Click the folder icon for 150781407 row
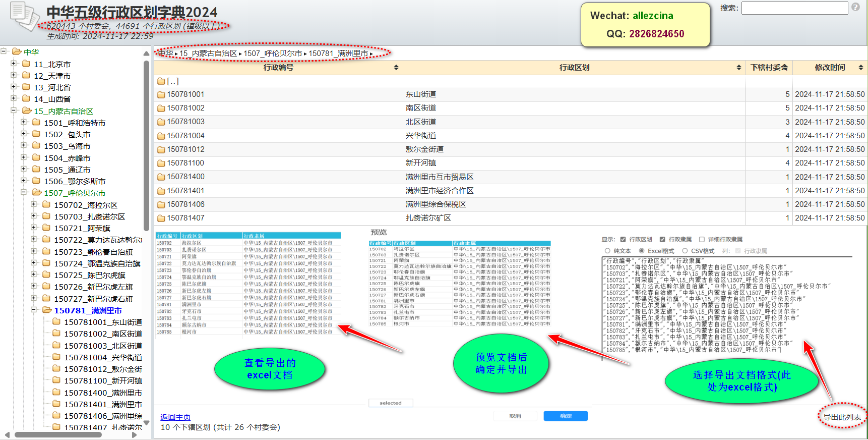868x440 pixels. pos(161,218)
